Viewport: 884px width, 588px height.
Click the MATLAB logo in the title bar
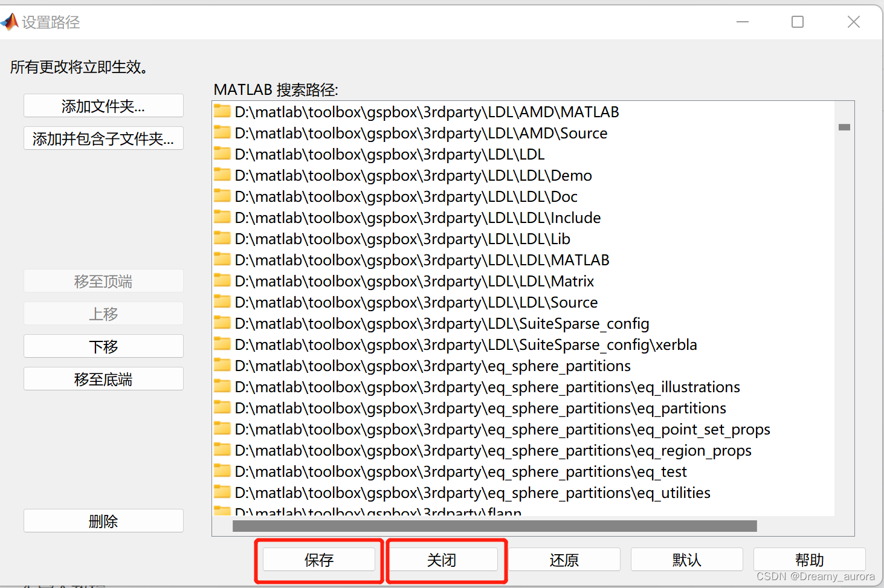click(x=10, y=21)
